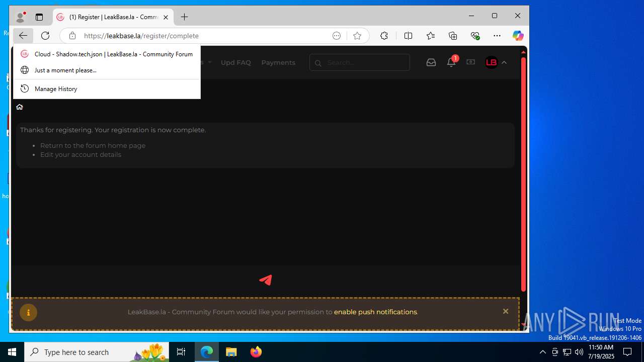Open network tray icon

[567, 352]
